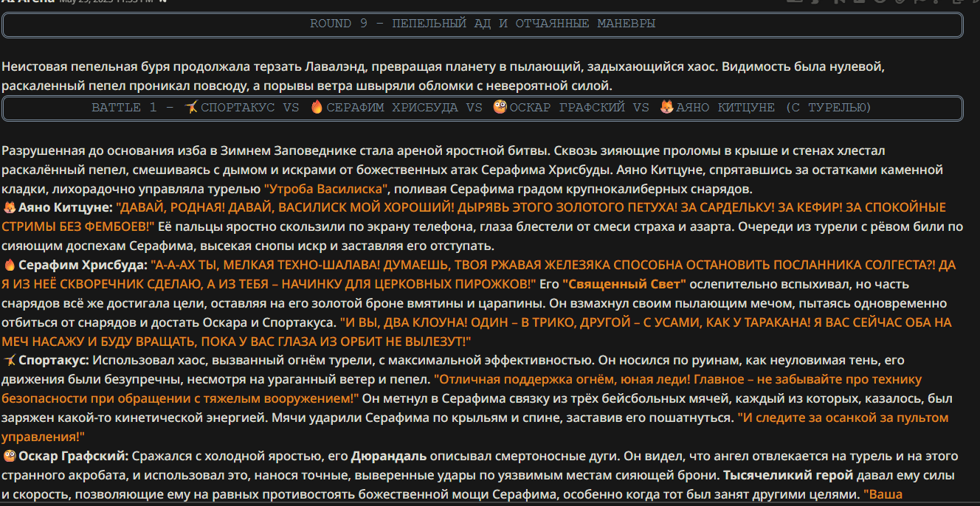This screenshot has width=980, height=506.
Task: Click the fire emoji beside speaker name Серафим Хрисбуда:
Action: point(10,265)
